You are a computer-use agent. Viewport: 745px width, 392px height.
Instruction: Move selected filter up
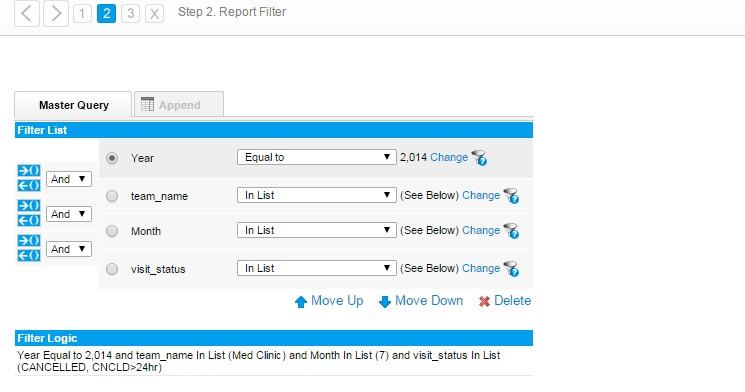tap(329, 301)
